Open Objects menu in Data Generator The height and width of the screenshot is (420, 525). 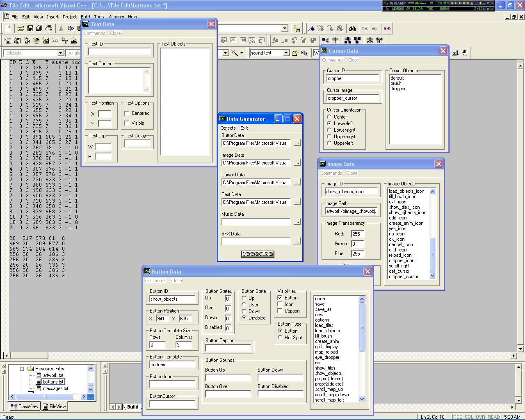tap(228, 128)
